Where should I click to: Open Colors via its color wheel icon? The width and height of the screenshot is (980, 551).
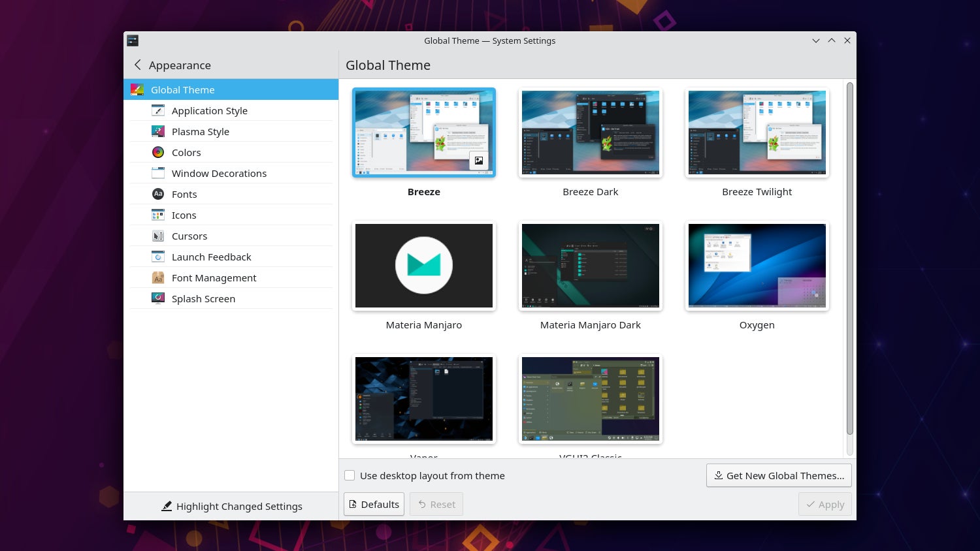[158, 153]
